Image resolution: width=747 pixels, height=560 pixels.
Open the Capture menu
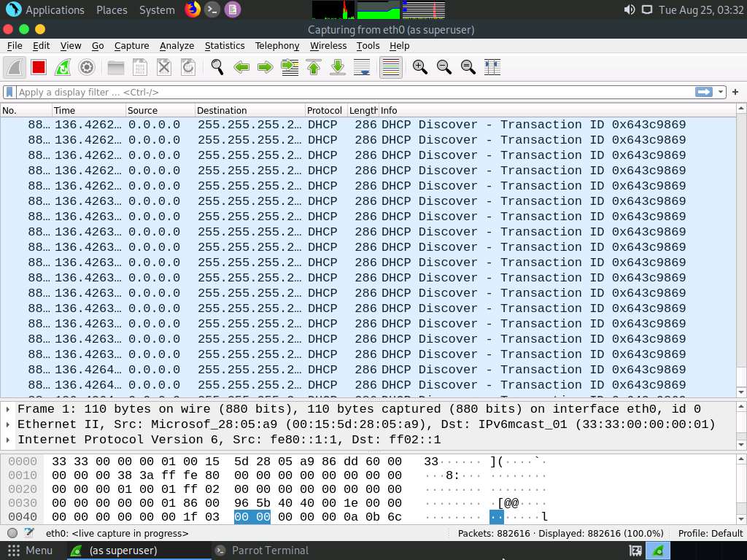click(131, 46)
